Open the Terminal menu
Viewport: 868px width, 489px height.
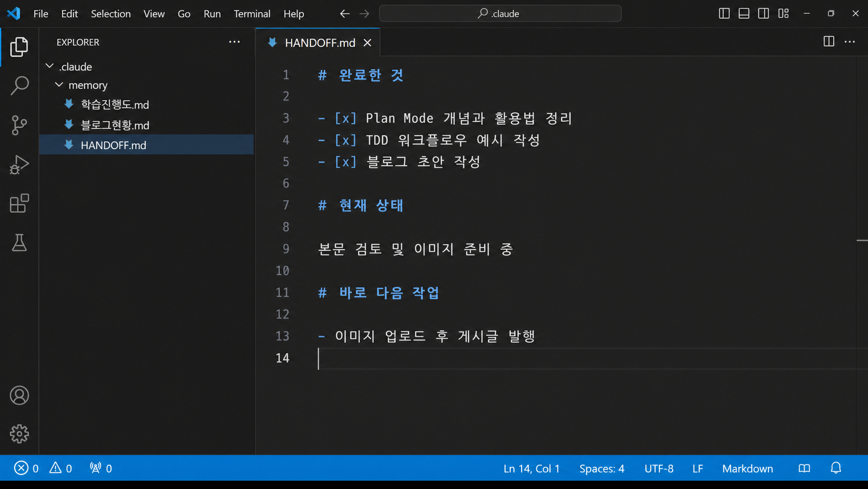(252, 14)
